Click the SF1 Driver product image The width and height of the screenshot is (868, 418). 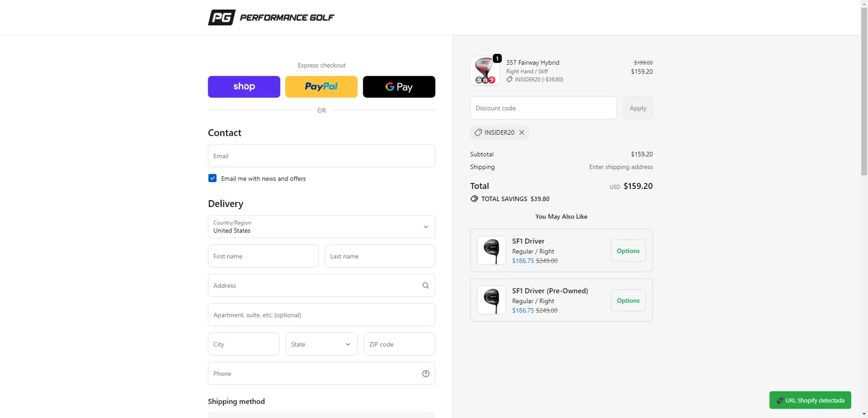click(x=491, y=251)
